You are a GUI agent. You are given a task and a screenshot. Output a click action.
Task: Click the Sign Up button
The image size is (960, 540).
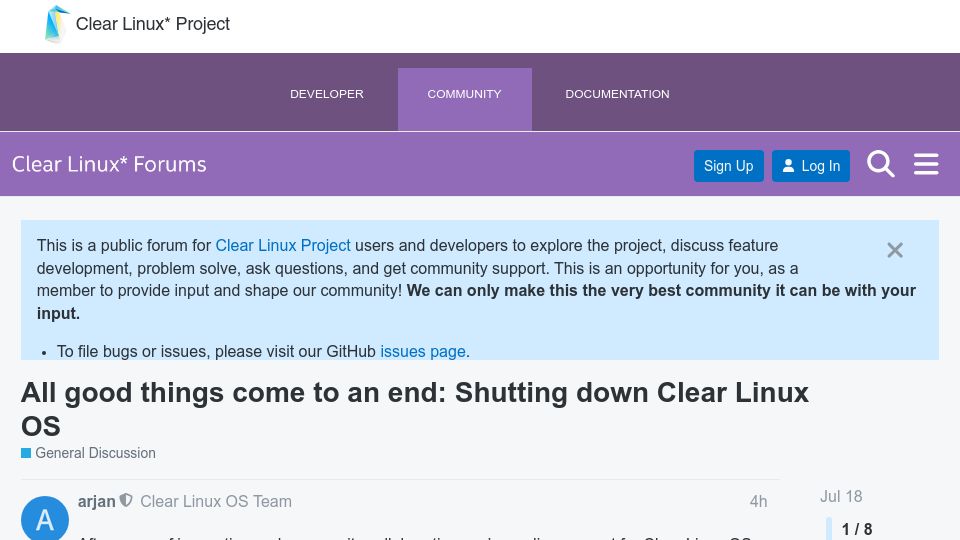729,166
